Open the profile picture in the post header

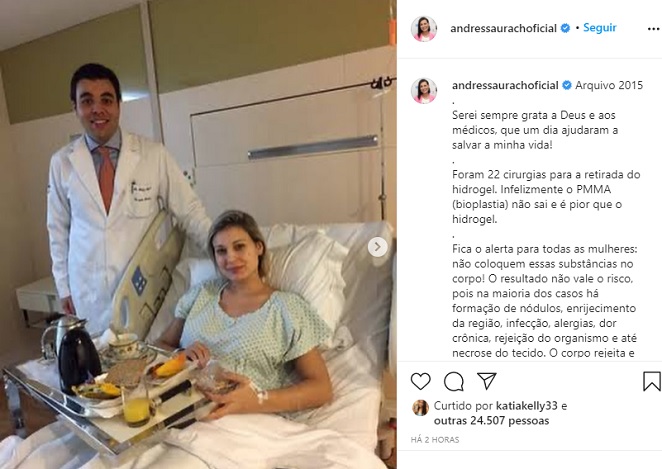(x=423, y=29)
